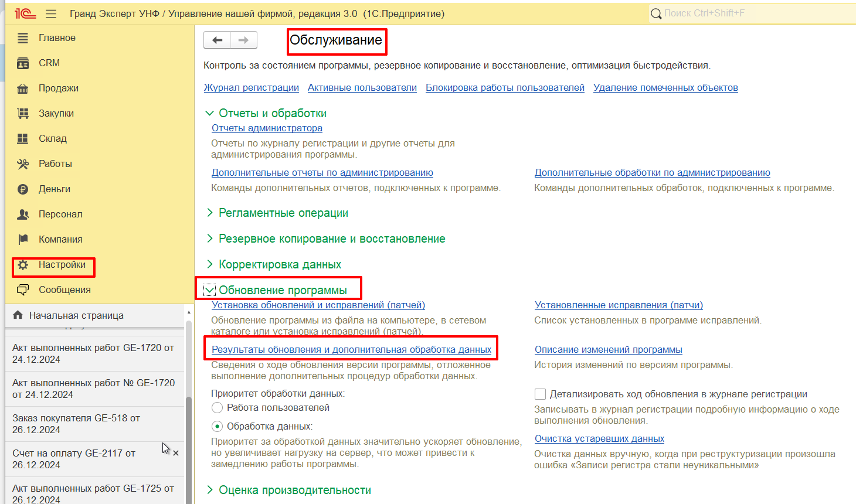The width and height of the screenshot is (856, 504).
Task: Open the Активные пользователи link
Action: 362,88
